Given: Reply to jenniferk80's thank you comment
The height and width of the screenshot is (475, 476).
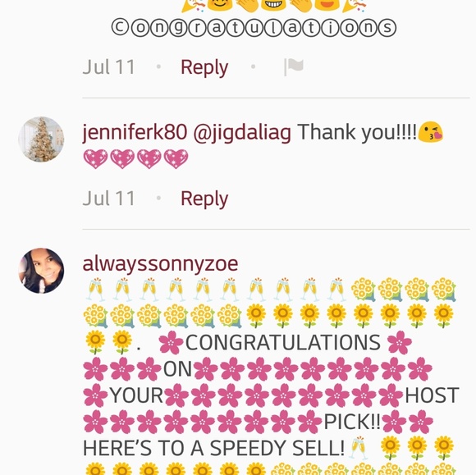Looking at the screenshot, I should [204, 199].
